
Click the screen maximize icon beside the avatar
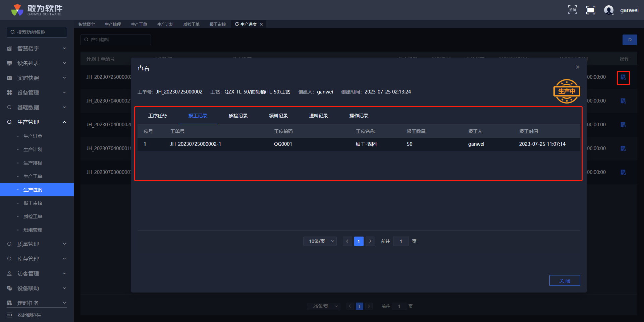pyautogui.click(x=590, y=10)
